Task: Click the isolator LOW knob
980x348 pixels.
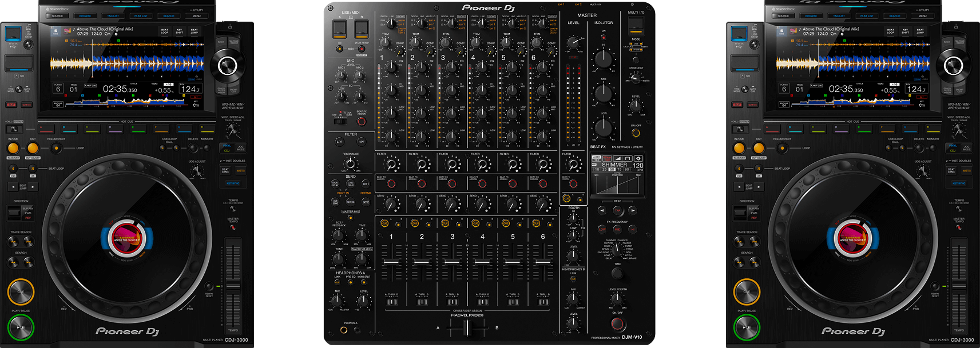Action: tap(604, 127)
